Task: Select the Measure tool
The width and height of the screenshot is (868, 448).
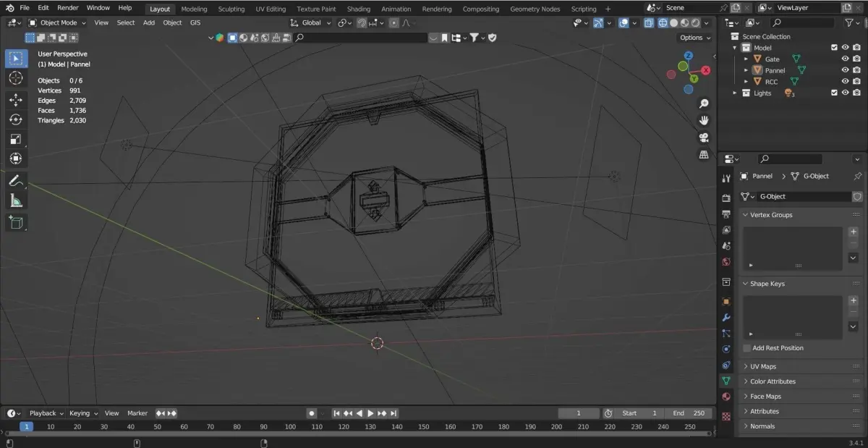Action: tap(16, 200)
